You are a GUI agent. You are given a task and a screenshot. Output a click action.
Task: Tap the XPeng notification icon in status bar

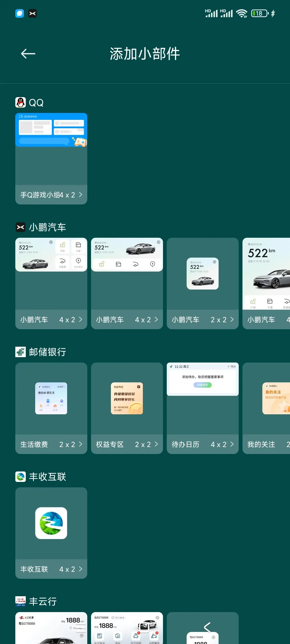(x=32, y=13)
